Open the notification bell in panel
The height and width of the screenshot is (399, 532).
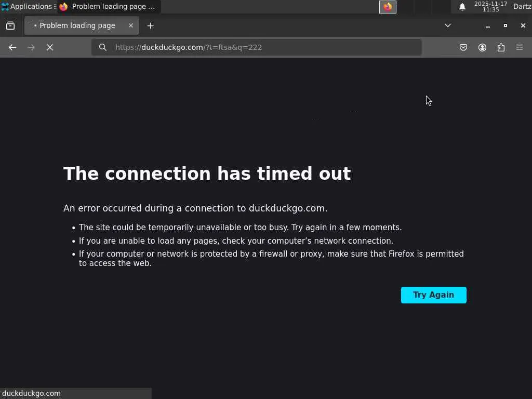462,7
